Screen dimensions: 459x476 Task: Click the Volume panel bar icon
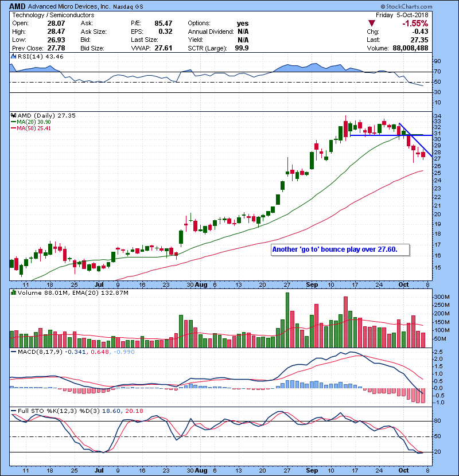[13, 292]
